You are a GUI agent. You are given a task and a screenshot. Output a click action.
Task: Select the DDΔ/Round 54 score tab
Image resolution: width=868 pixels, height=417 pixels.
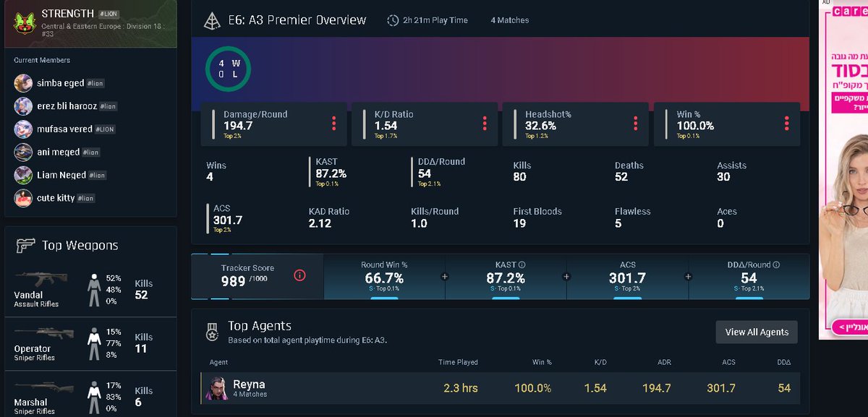click(749, 277)
